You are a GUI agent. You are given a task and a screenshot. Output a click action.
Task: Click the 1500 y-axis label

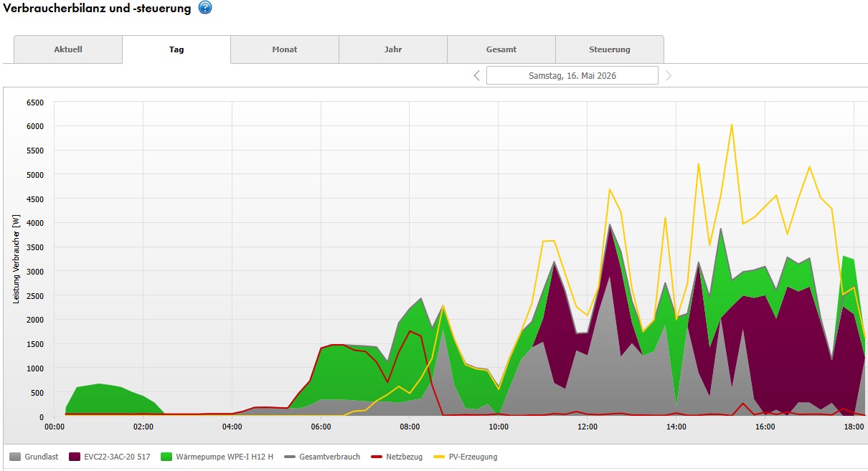[x=34, y=344]
